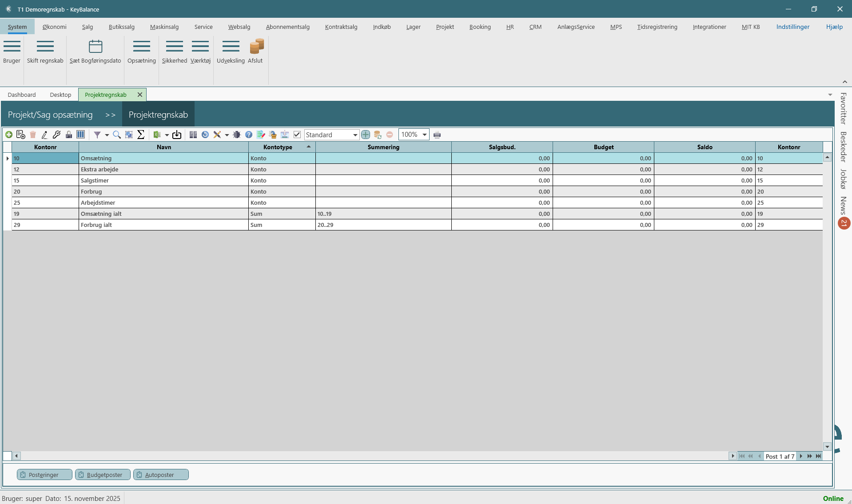This screenshot has width=852, height=504.
Task: Switch to the Dashboard tab
Action: 22,95
